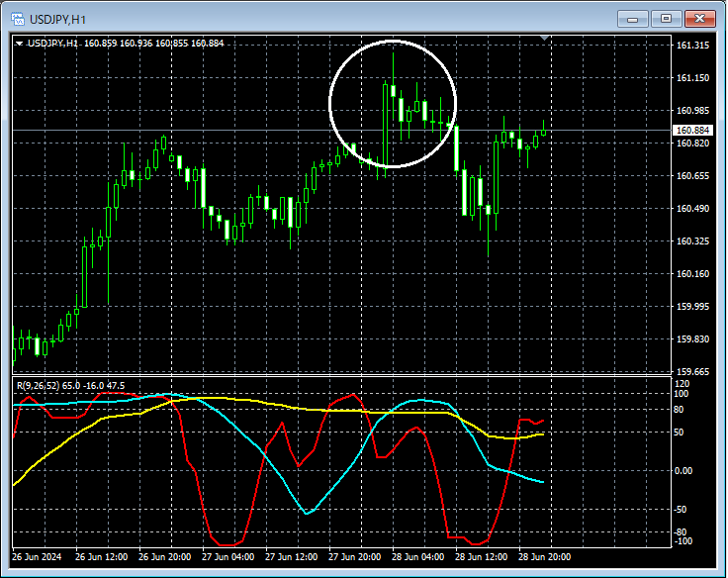Click the price scale value 159.995

[692, 306]
